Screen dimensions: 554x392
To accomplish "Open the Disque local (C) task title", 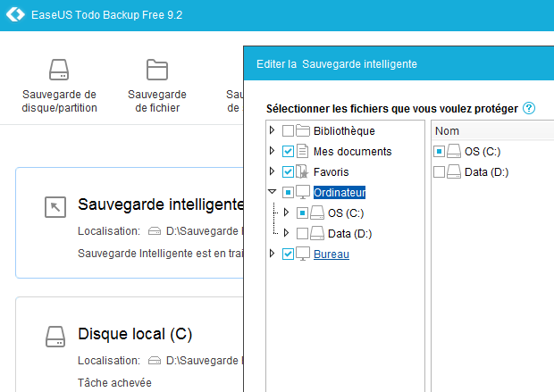I will click(x=135, y=334).
